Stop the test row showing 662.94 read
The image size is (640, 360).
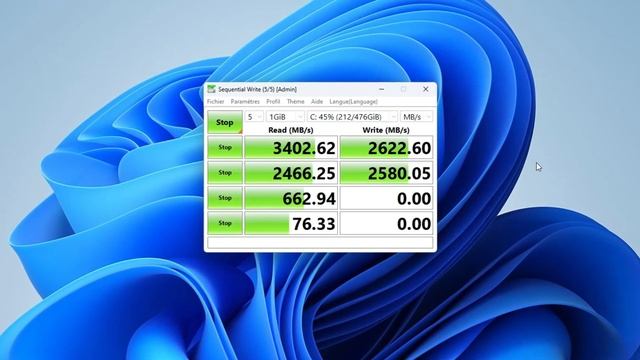point(225,198)
